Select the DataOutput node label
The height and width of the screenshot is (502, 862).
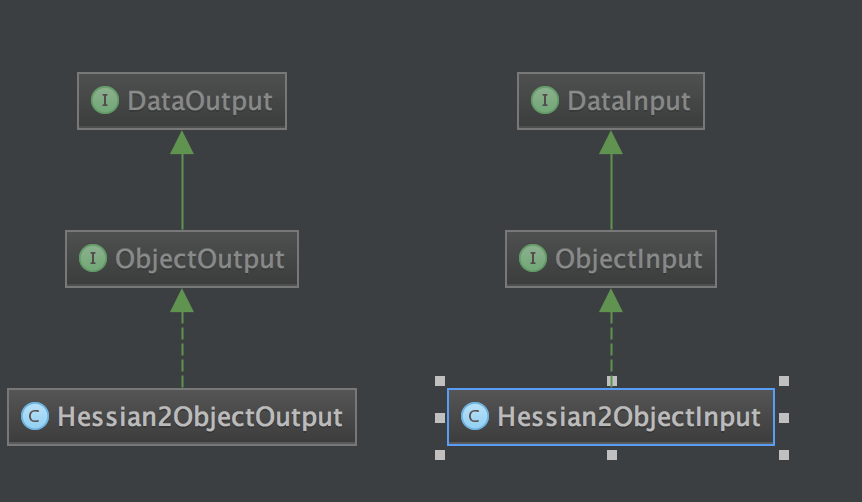[200, 101]
